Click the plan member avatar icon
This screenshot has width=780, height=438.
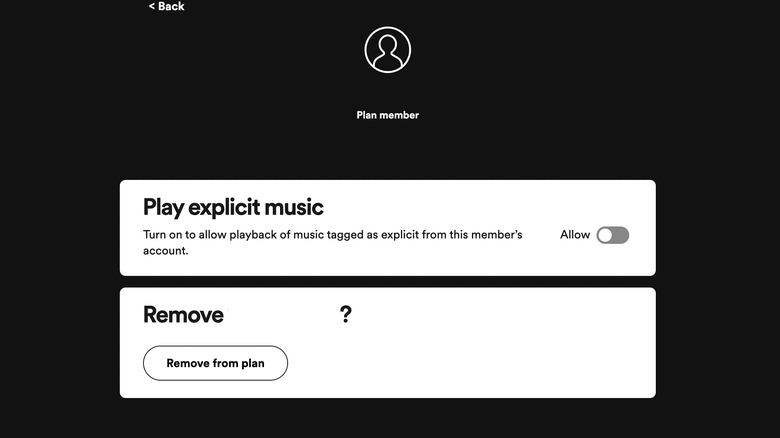click(x=387, y=50)
